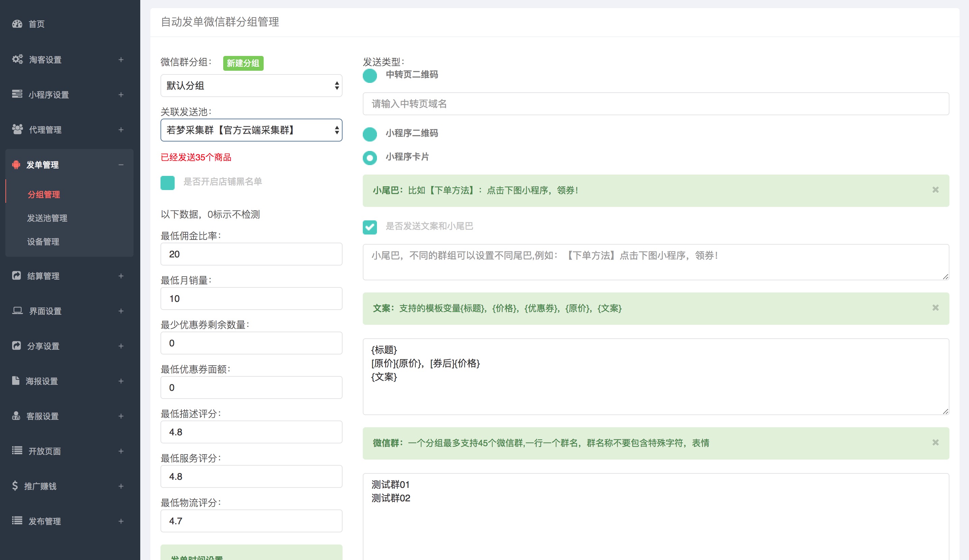
Task: Click the file icon beside 海报设置
Action: [x=16, y=380]
